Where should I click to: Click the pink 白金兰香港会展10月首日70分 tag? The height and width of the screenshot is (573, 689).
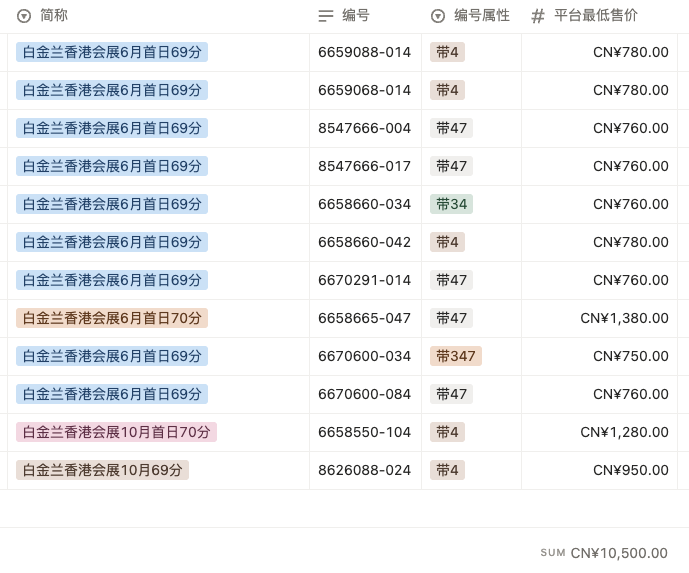[x=116, y=432]
